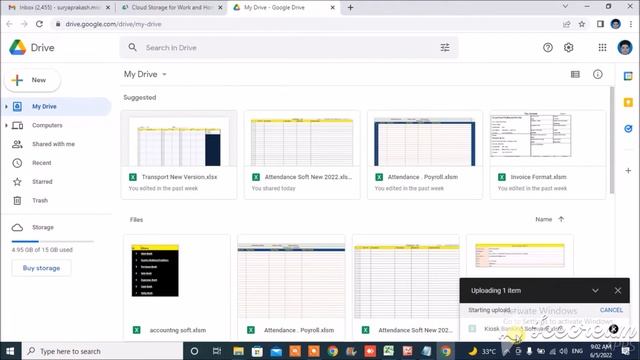The image size is (640, 360).
Task: Open search filter options in Drive search bar
Action: pos(445,48)
